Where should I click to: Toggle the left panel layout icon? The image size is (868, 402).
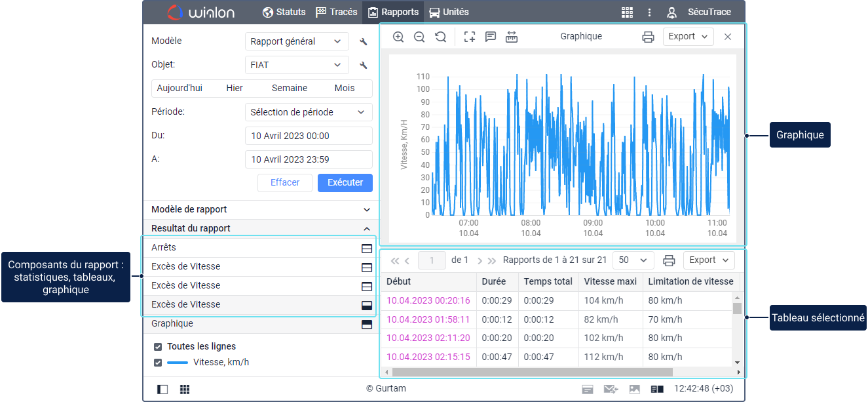pyautogui.click(x=162, y=389)
